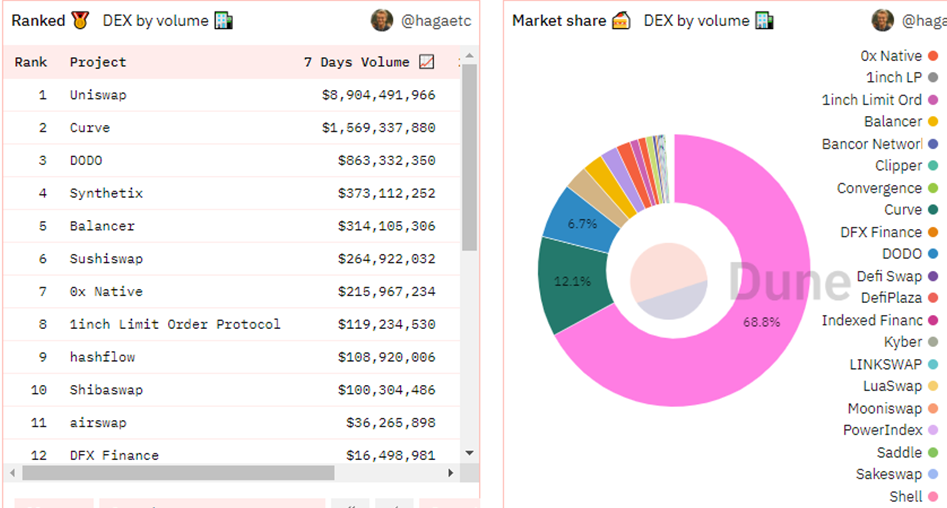Toggle the LINKSWAP legend entry
The image size is (947, 508).
tap(893, 365)
